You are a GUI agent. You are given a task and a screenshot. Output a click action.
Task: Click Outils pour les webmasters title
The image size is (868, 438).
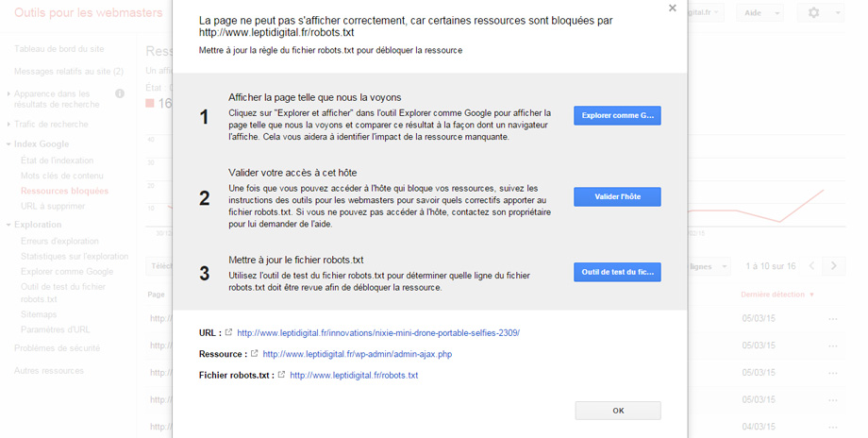(88, 12)
